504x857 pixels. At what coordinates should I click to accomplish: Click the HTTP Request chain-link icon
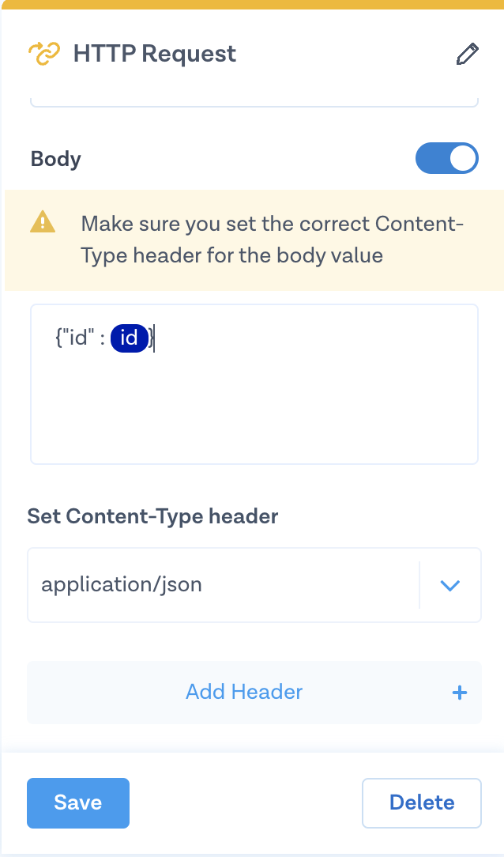[43, 54]
